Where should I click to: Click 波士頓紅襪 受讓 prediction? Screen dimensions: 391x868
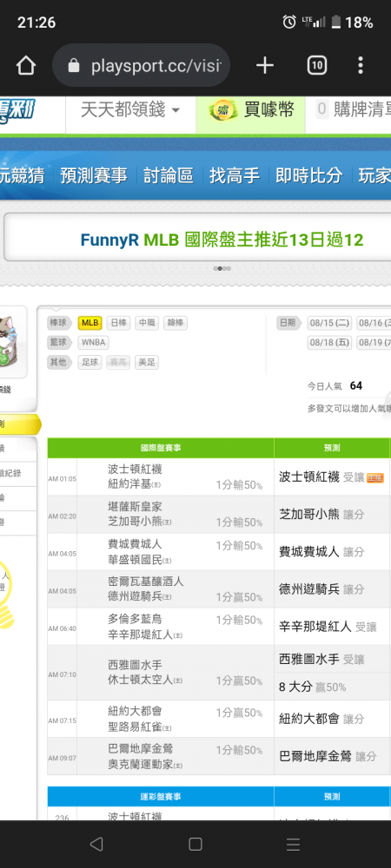click(x=321, y=477)
